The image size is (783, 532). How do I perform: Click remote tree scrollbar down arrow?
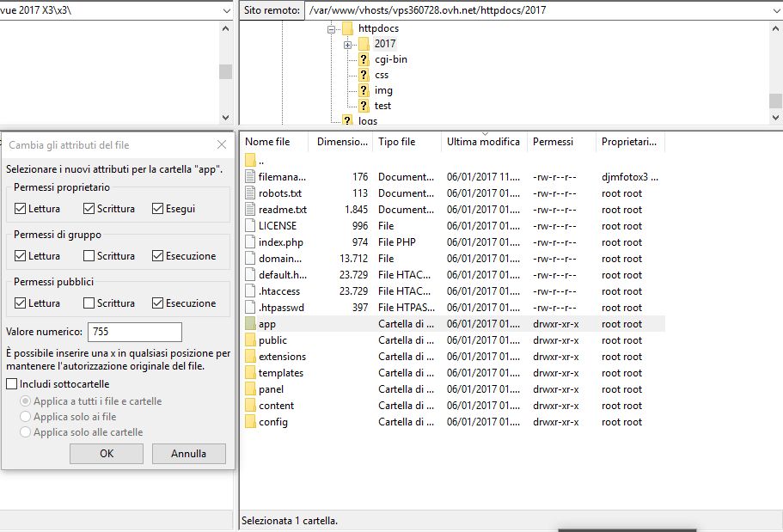(775, 118)
